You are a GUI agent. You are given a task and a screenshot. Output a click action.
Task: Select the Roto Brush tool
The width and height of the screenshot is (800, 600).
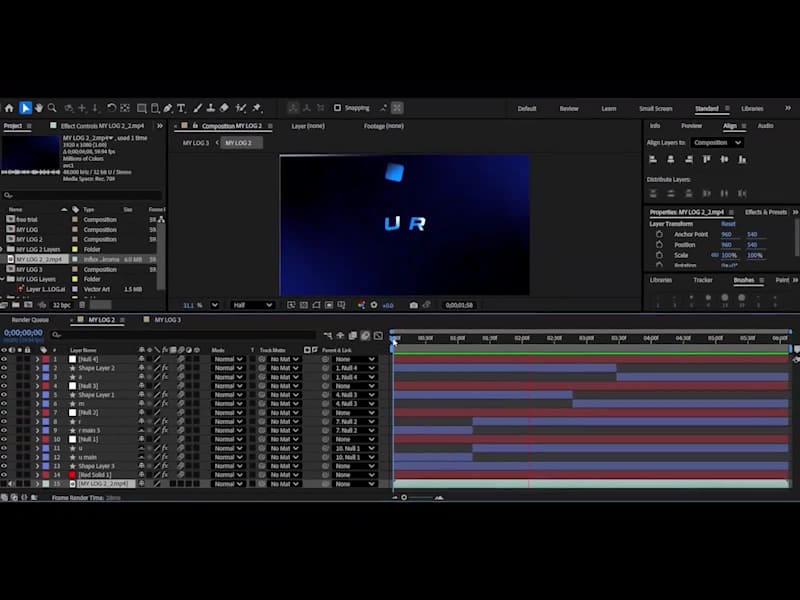pyautogui.click(x=241, y=108)
